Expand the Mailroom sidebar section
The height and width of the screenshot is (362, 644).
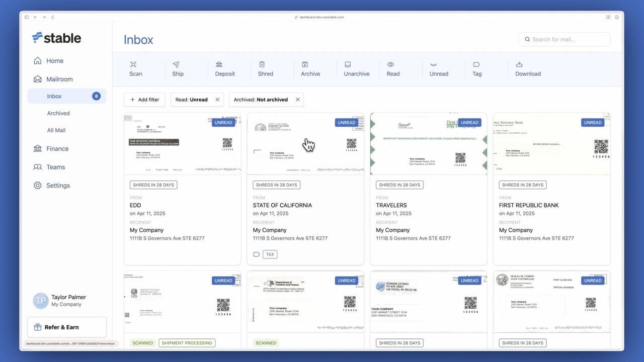tap(59, 79)
